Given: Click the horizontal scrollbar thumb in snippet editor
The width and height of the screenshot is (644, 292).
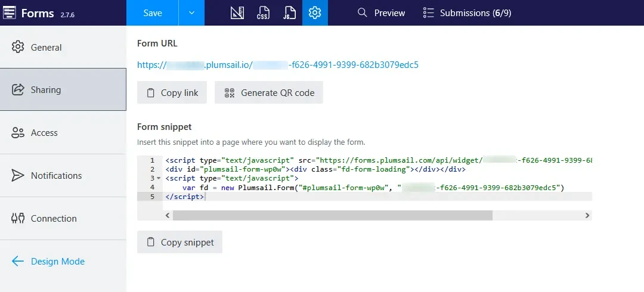Looking at the screenshot, I should click(x=332, y=215).
